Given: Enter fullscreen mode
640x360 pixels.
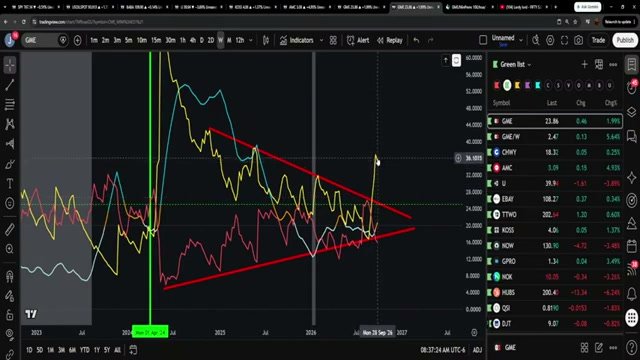Looking at the screenshot, I should [x=564, y=40].
